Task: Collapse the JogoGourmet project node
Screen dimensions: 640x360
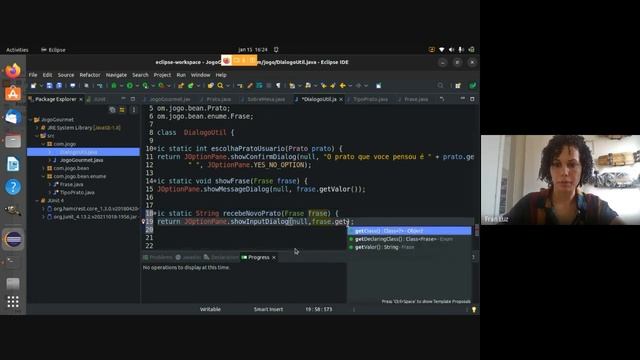Action: (31, 120)
